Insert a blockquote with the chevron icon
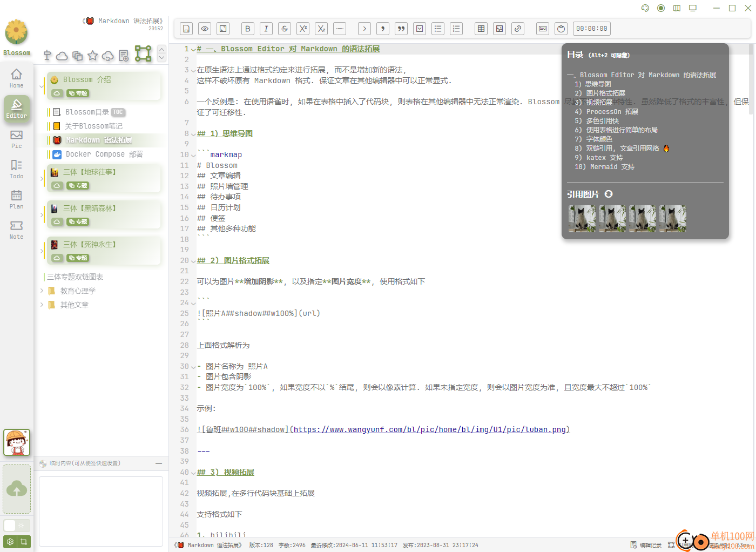The width and height of the screenshot is (756, 552). [x=364, y=29]
